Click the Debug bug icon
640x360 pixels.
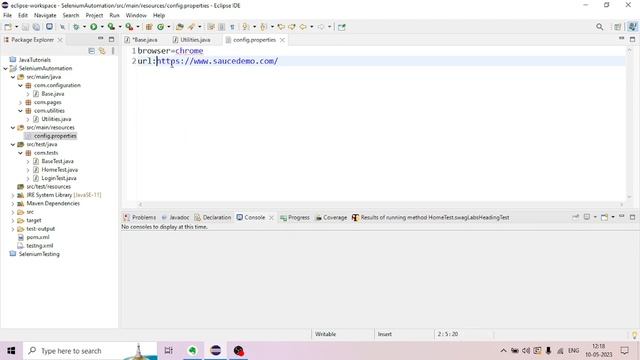[76, 27]
